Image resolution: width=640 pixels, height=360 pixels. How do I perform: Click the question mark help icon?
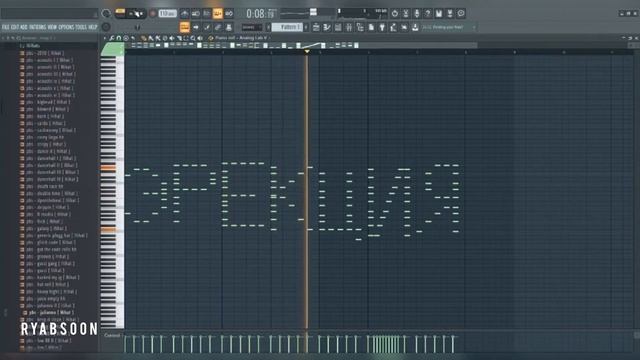tap(428, 13)
